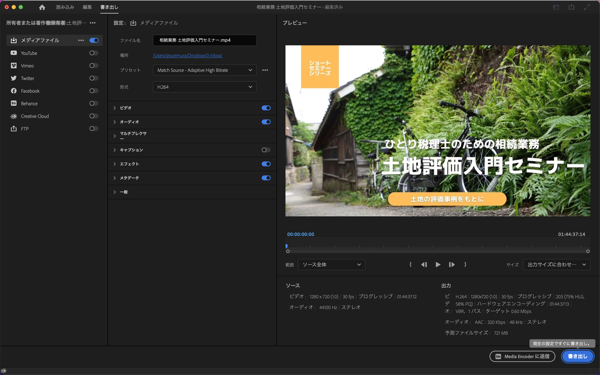Switch to the 読み込み tab
Screen dimensions: 600x375
point(65,7)
